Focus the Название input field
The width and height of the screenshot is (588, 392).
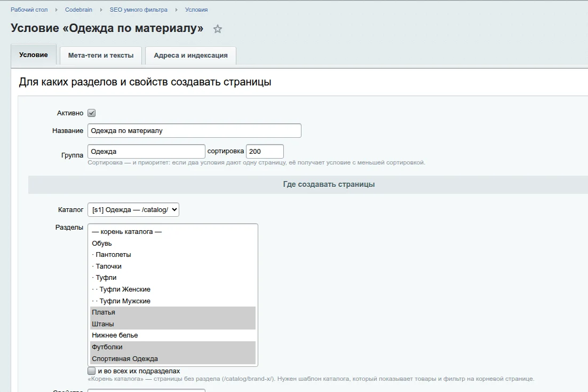pos(194,131)
